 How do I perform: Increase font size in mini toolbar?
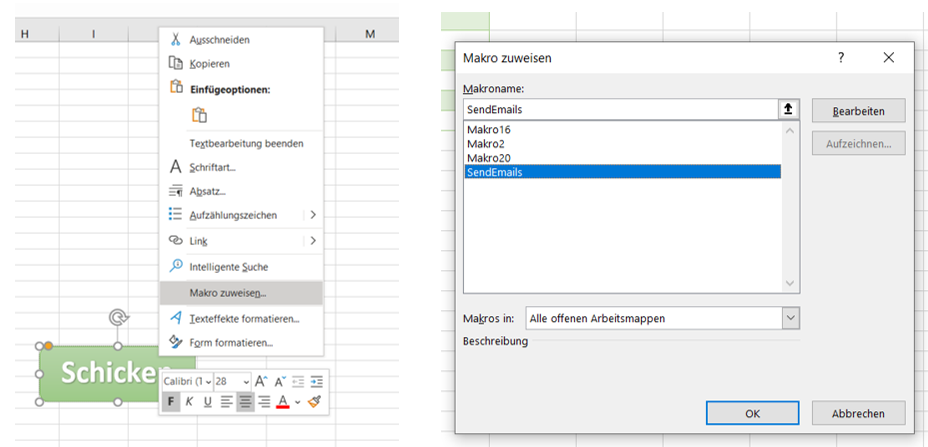(262, 381)
